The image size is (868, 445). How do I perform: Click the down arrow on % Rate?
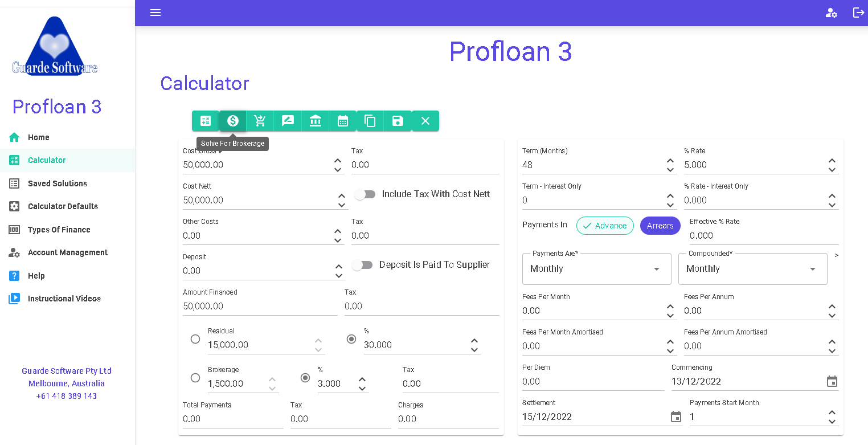coord(832,170)
